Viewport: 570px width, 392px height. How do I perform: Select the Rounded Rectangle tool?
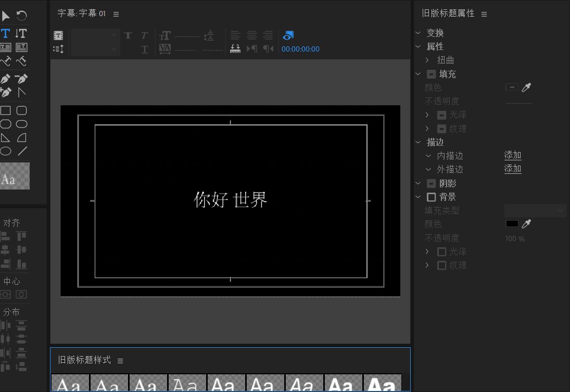pos(22,124)
